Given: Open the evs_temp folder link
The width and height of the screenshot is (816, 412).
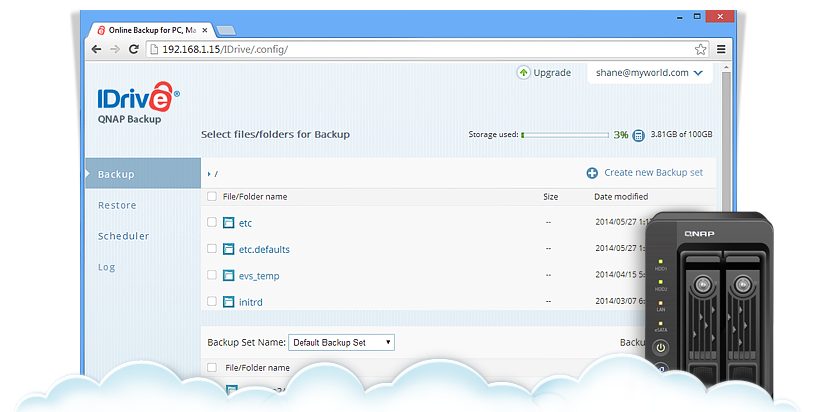Looking at the screenshot, I should point(259,276).
